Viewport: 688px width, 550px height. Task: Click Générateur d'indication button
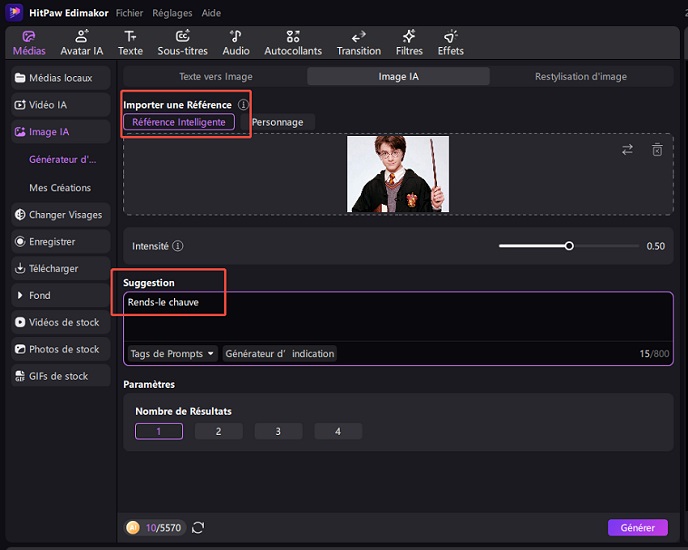[280, 354]
